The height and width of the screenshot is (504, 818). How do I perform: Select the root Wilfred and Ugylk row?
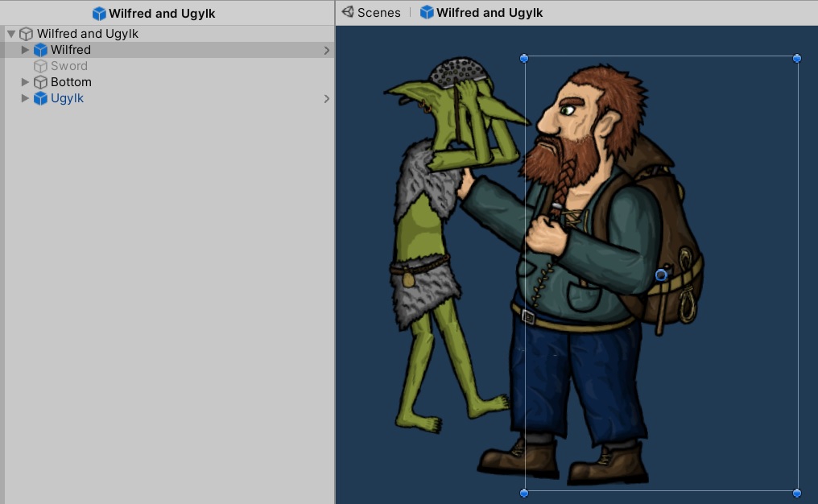point(169,34)
